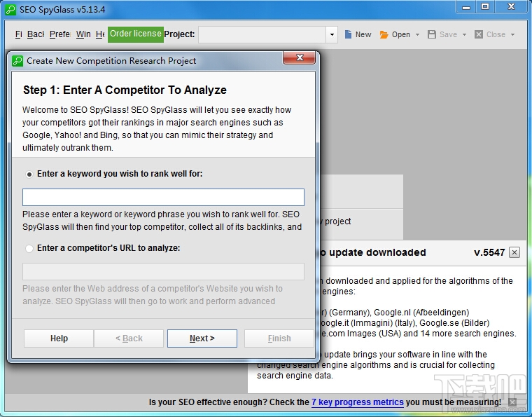Dismiss the bottom banner with its X icon
The width and height of the screenshot is (532, 417).
(x=512, y=402)
